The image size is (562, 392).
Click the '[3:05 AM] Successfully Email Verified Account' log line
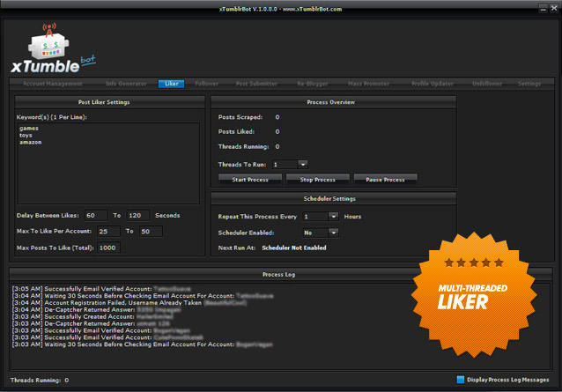point(101,289)
